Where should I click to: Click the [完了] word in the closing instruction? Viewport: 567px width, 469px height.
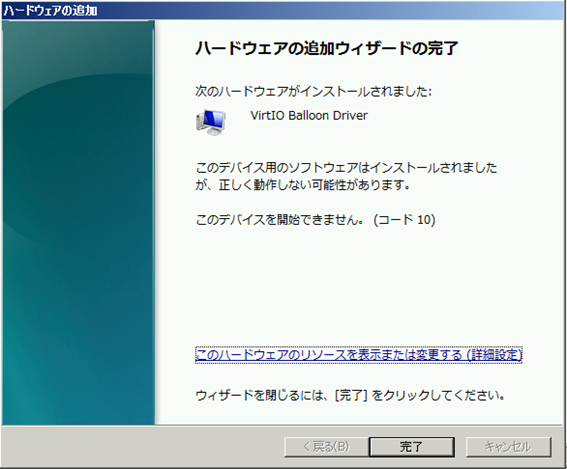(x=351, y=395)
